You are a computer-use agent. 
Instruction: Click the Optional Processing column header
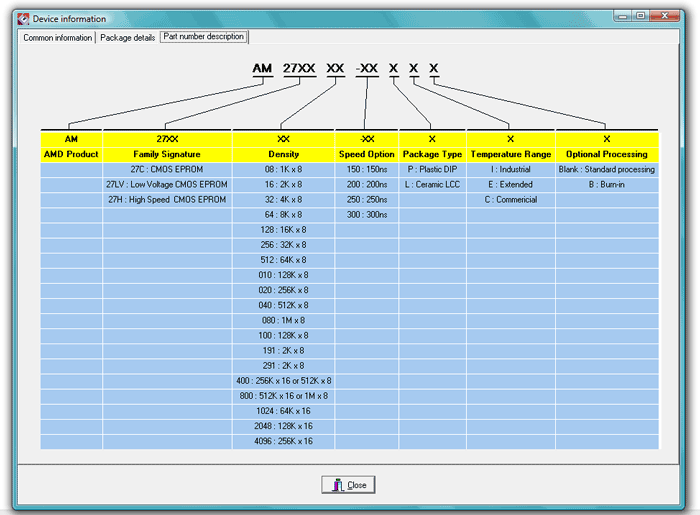pos(607,154)
